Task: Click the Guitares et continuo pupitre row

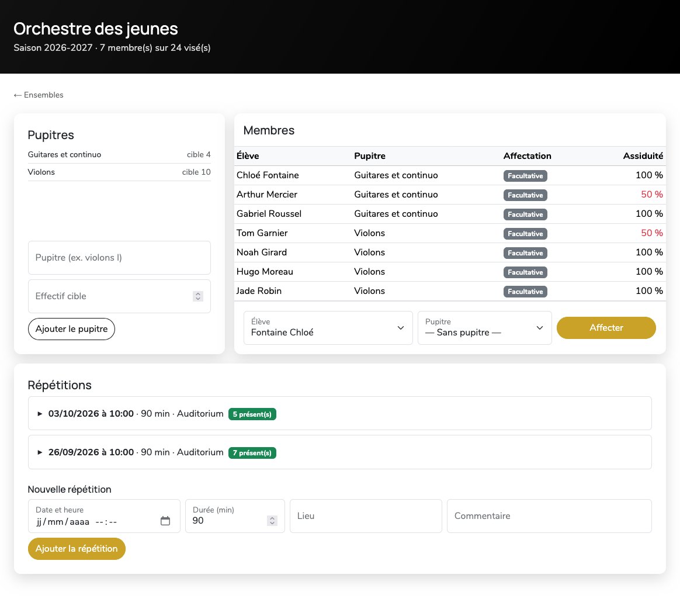Action: (119, 155)
